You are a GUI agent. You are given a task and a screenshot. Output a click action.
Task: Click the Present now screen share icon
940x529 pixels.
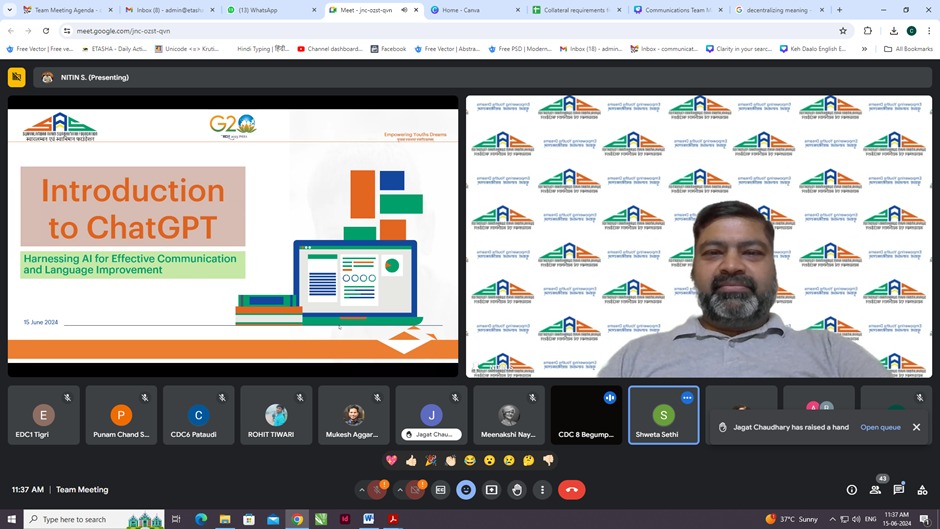point(492,490)
